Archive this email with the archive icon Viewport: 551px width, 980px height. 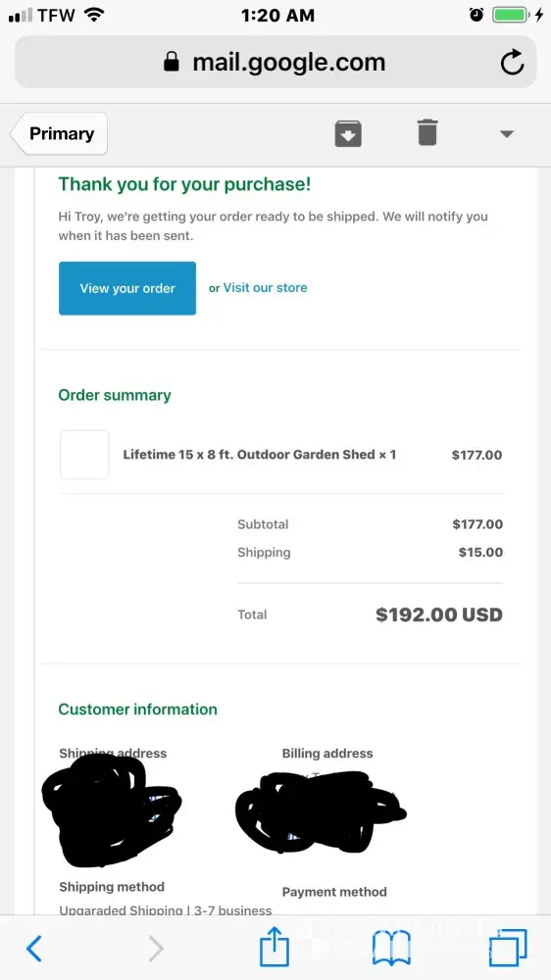pos(348,133)
